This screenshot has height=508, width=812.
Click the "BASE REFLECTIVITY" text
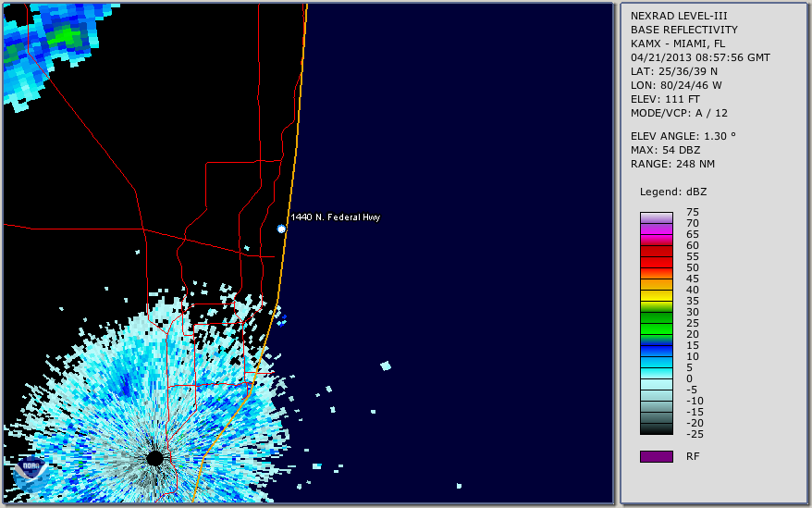pos(684,30)
